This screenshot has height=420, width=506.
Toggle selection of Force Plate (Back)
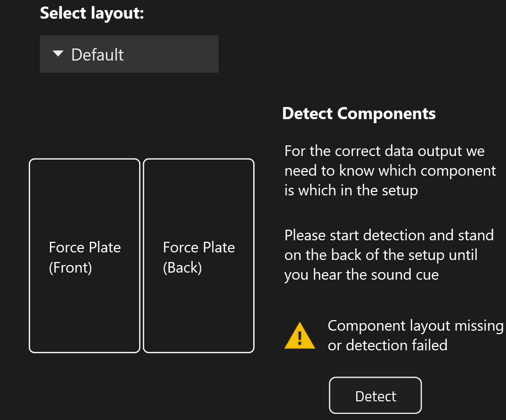click(x=199, y=255)
